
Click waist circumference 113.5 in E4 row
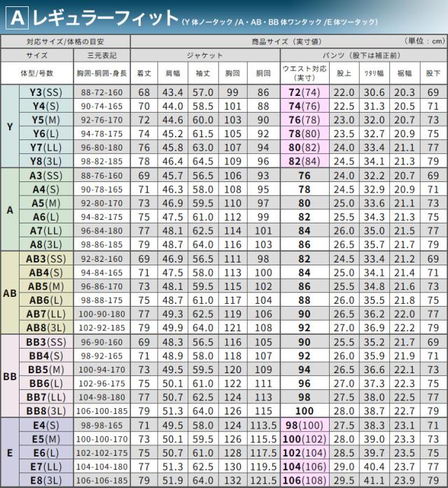264,425
